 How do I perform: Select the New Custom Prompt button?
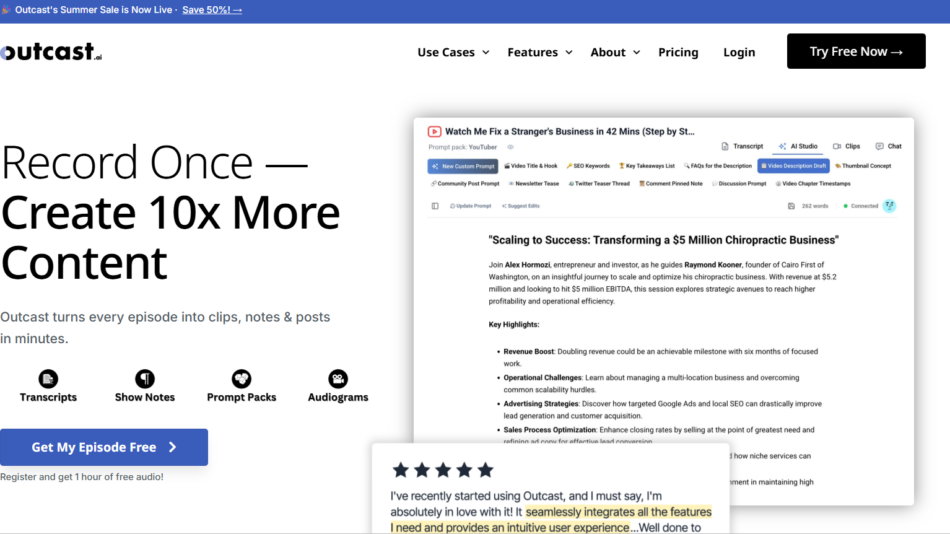(463, 166)
